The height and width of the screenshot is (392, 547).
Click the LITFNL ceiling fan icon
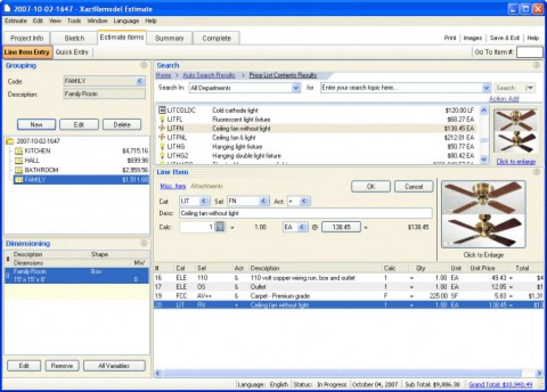[162, 137]
